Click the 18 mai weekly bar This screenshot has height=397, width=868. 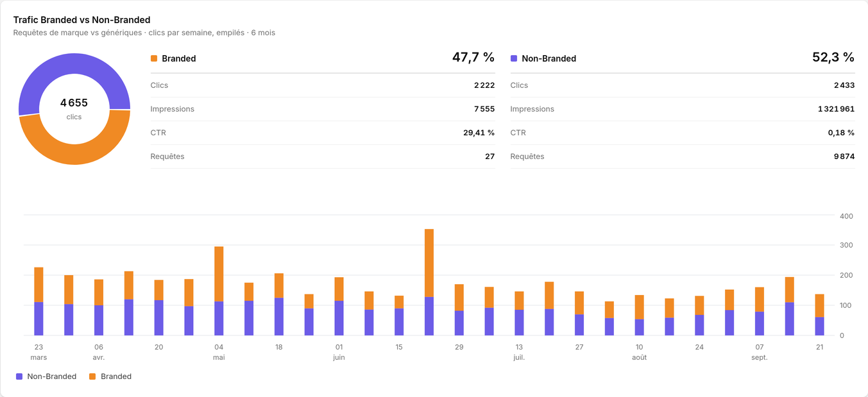(x=279, y=305)
